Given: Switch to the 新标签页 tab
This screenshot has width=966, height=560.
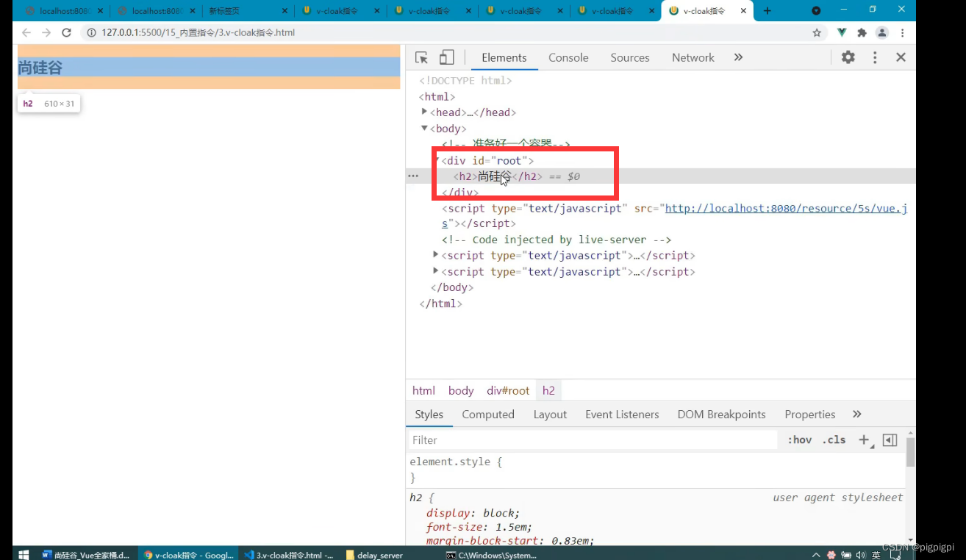Looking at the screenshot, I should point(248,11).
